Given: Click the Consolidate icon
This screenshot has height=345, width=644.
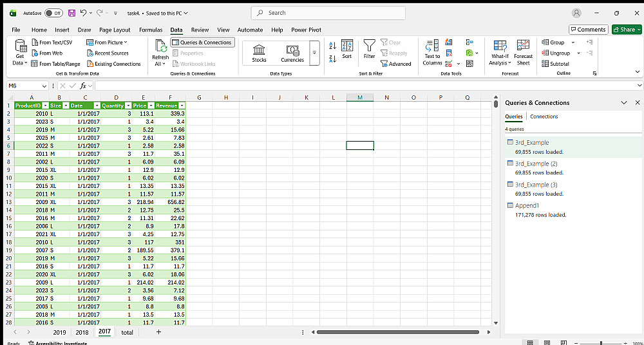Looking at the screenshot, I should pos(469,42).
